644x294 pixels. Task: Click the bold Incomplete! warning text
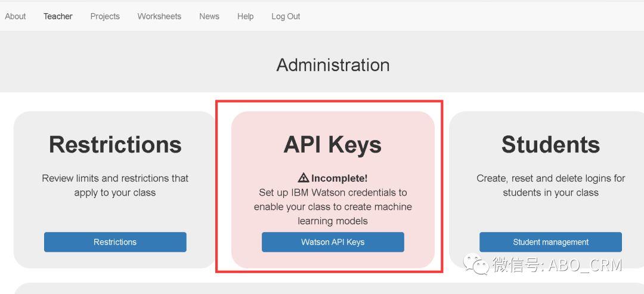click(339, 178)
